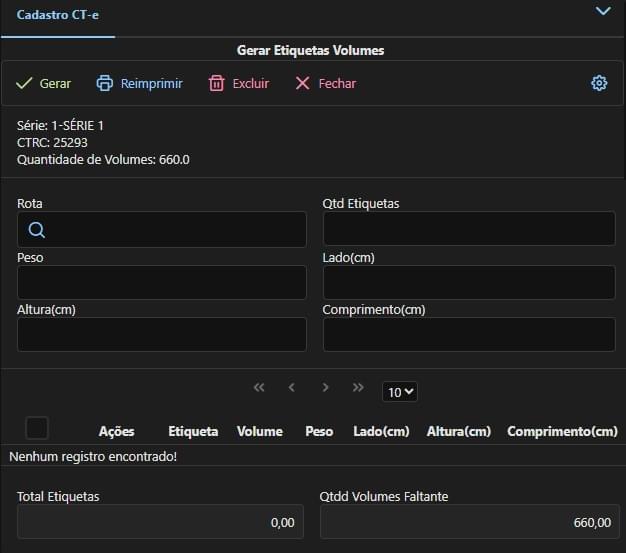Click the Excluir trash icon
The height and width of the screenshot is (553, 626).
[x=216, y=84]
